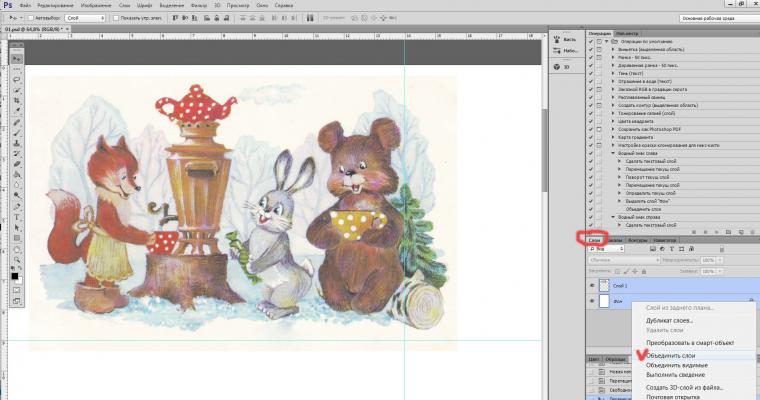Toggle checkmark for Тень (текст) action
760x400 pixels.
[590, 73]
